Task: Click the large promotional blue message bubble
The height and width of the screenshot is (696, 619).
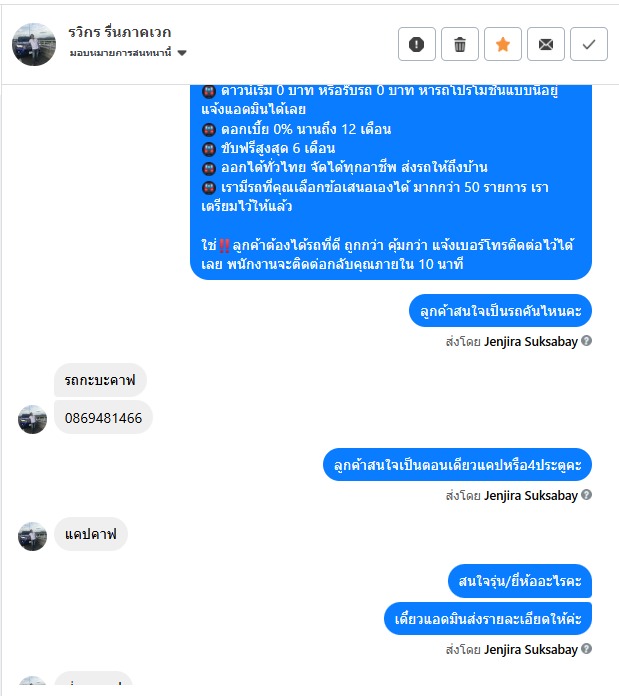Action: tap(391, 182)
